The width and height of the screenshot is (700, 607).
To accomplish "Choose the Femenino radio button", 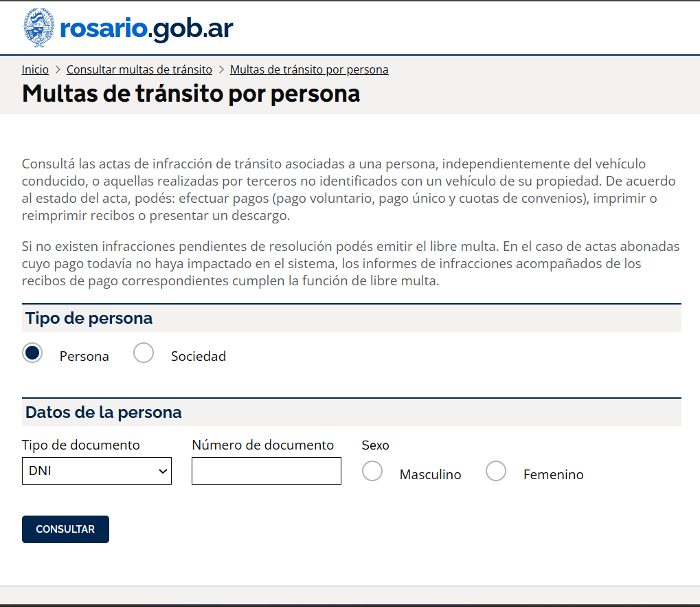I will [496, 472].
